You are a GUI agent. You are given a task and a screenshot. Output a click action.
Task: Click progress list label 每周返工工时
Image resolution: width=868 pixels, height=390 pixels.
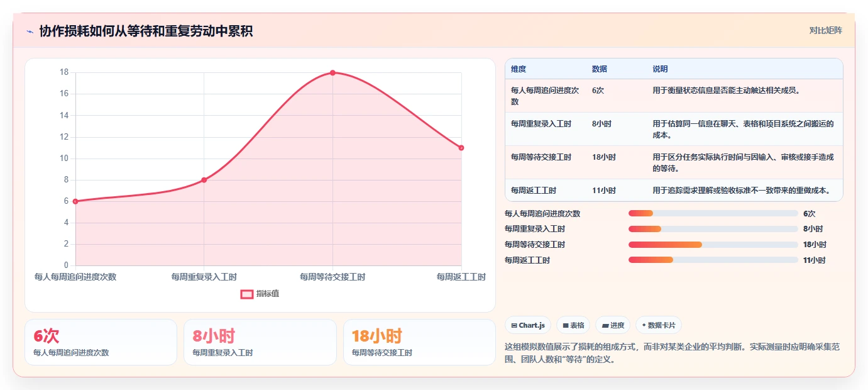coord(527,260)
